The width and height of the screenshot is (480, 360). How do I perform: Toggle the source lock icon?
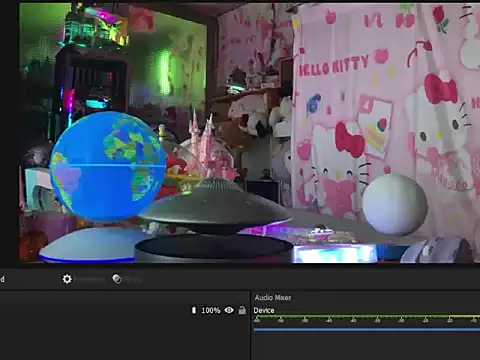click(242, 310)
